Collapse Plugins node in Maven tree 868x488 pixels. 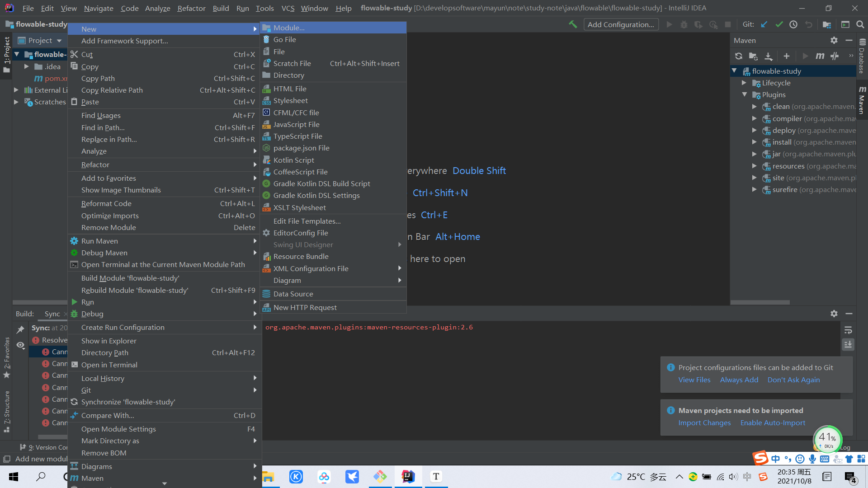(744, 94)
